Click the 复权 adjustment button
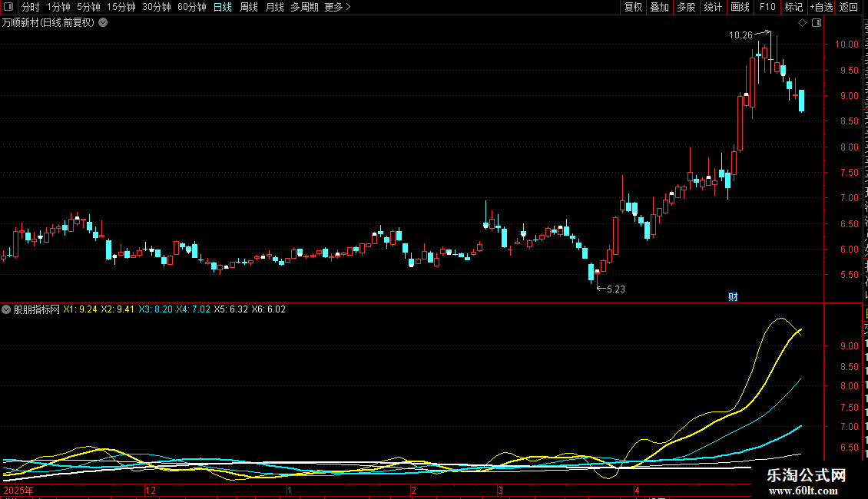Screen dimensions: 868x499 633,7
